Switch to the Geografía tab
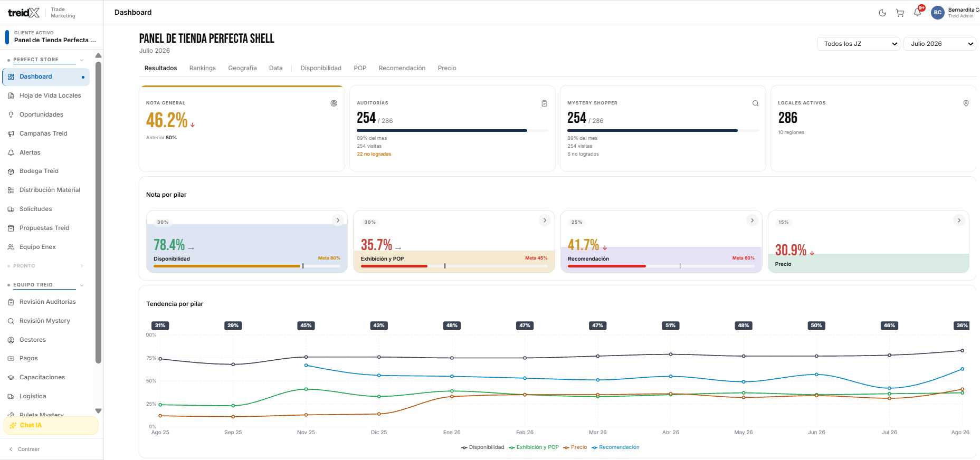Screen dimensions: 980x460 point(242,68)
